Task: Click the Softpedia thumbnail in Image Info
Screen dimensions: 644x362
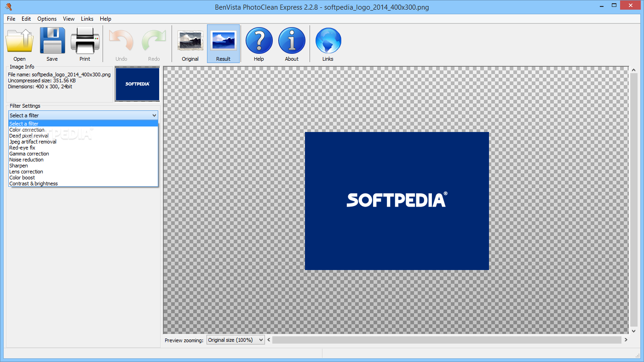Action: [x=138, y=84]
